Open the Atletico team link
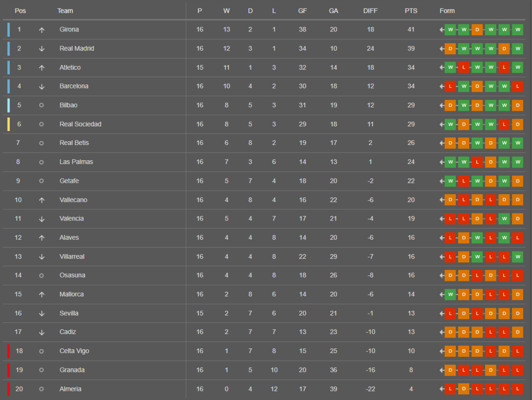 coord(70,68)
